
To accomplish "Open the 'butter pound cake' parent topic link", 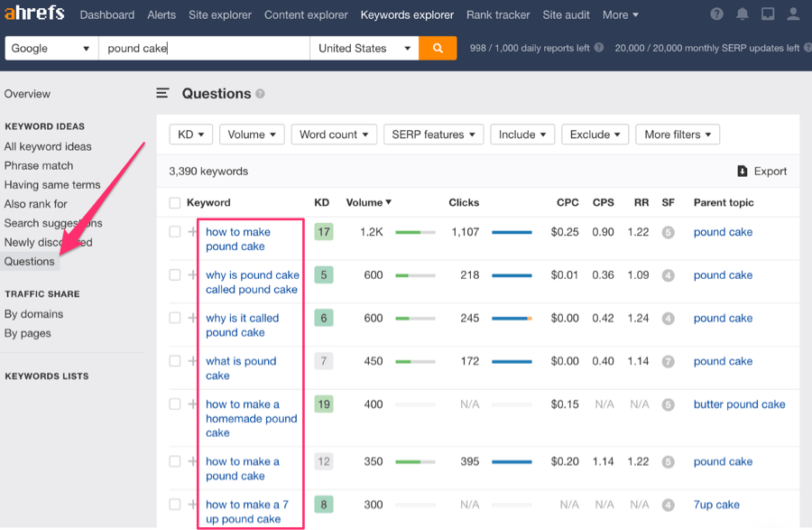I will [x=739, y=404].
